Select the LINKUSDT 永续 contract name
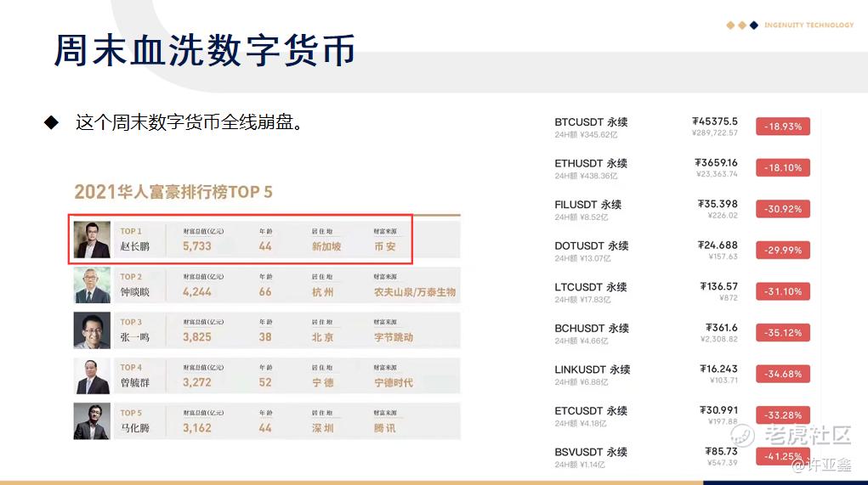The image size is (868, 485). [593, 369]
